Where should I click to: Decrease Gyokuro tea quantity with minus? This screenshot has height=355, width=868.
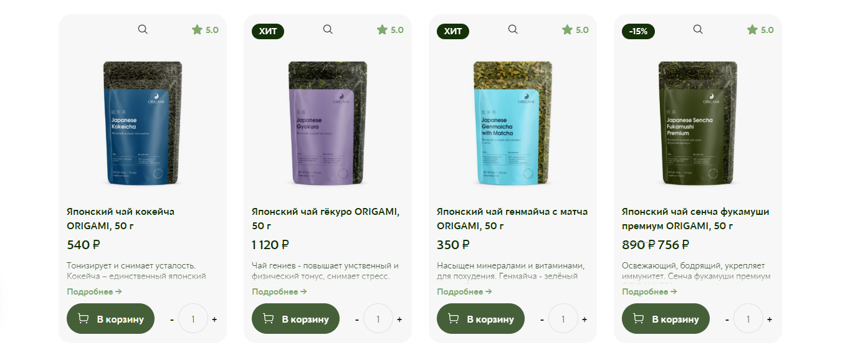pyautogui.click(x=357, y=319)
